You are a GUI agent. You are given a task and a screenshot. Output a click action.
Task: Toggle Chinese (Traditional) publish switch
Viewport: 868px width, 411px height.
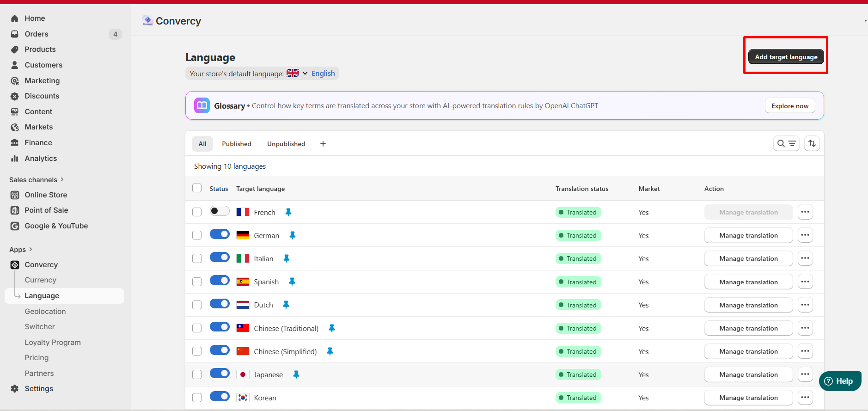(220, 327)
